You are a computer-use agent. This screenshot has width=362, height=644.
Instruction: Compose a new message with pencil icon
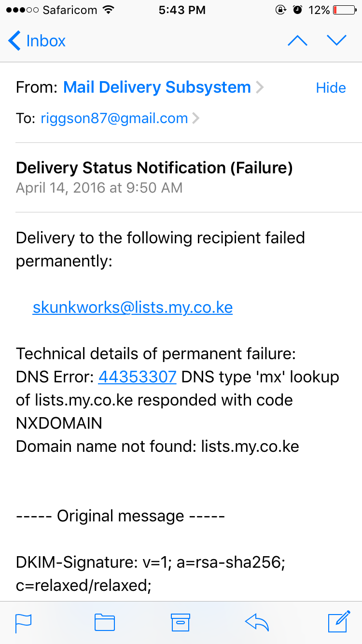click(339, 621)
